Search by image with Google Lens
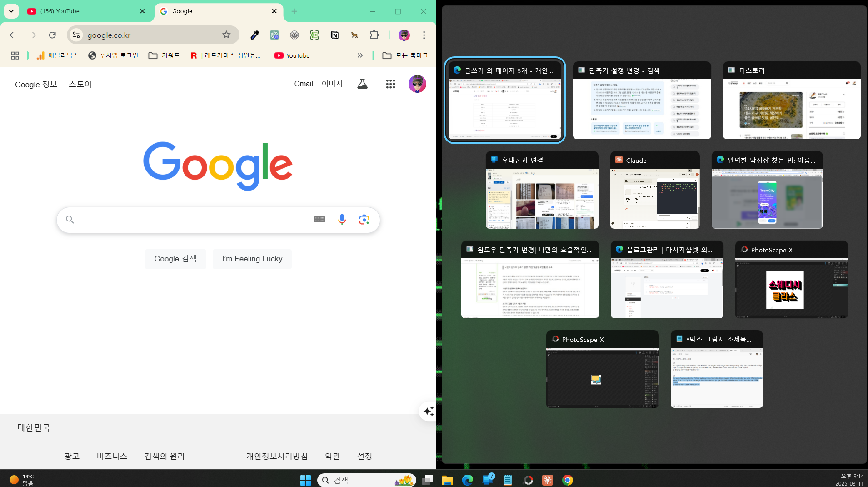The width and height of the screenshot is (868, 487). point(364,220)
